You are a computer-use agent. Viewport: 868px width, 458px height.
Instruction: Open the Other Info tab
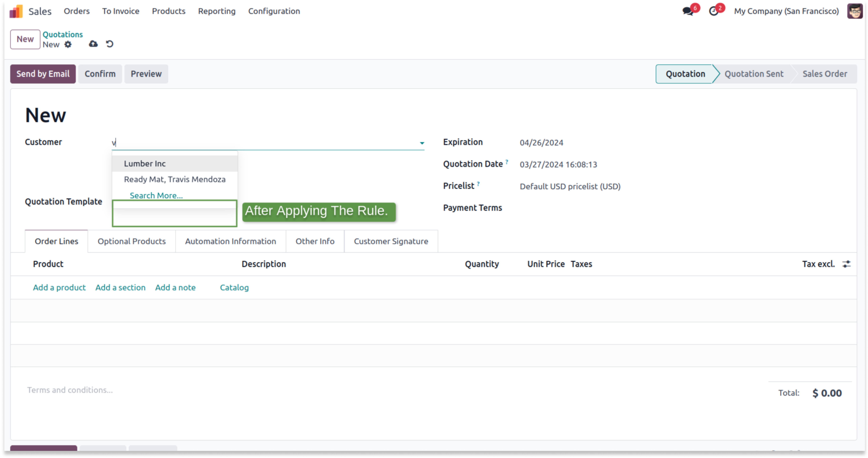click(315, 241)
